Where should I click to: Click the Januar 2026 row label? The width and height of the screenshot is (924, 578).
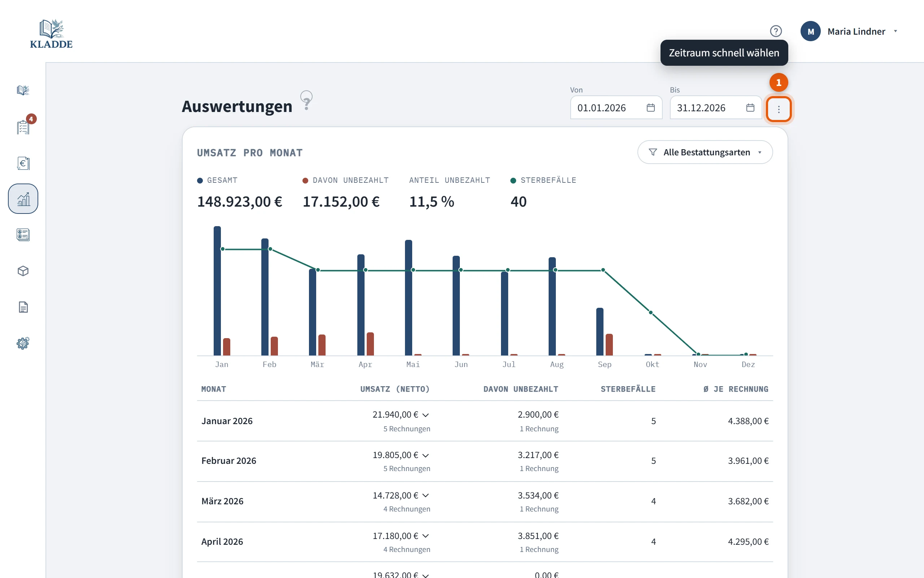point(227,421)
